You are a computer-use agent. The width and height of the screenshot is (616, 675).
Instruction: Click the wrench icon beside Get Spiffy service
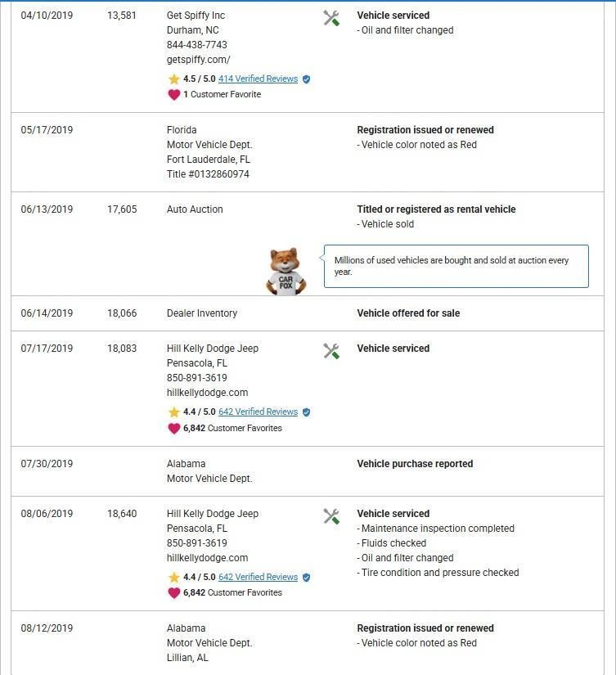click(331, 18)
